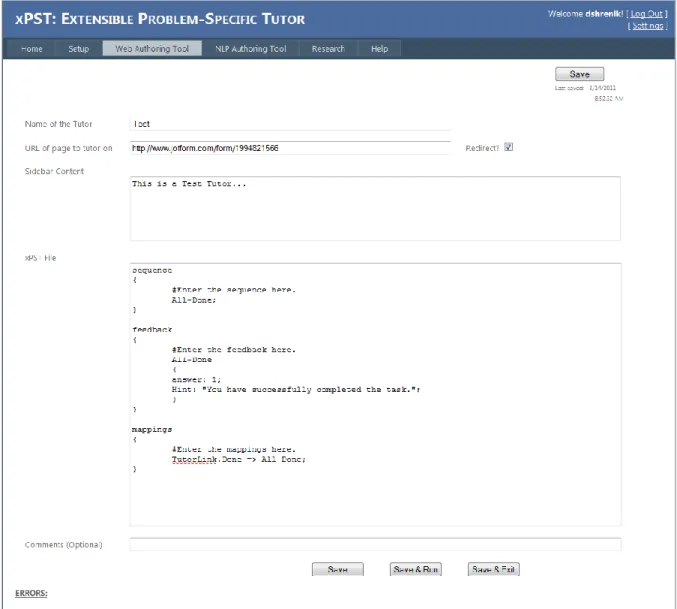Click the Save & Exit button

point(494,569)
